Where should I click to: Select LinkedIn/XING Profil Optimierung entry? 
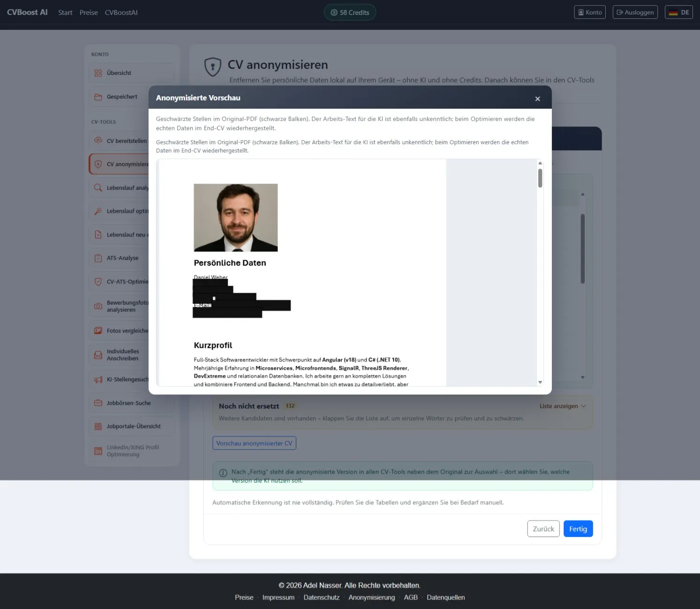[132, 451]
